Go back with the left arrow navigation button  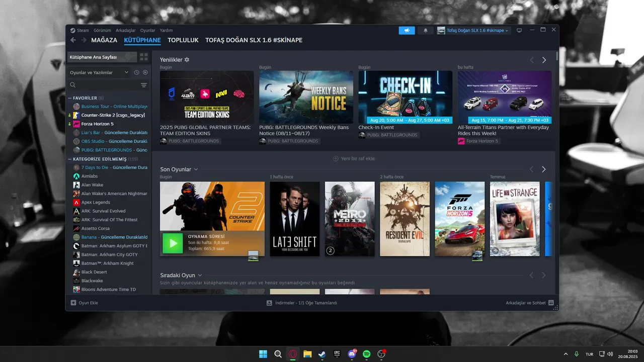pyautogui.click(x=73, y=40)
